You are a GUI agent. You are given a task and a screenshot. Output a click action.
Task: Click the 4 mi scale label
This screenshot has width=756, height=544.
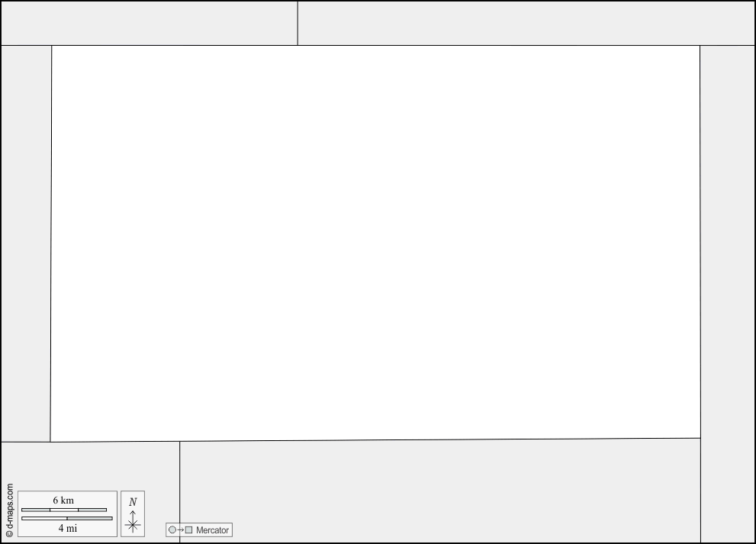coord(67,528)
